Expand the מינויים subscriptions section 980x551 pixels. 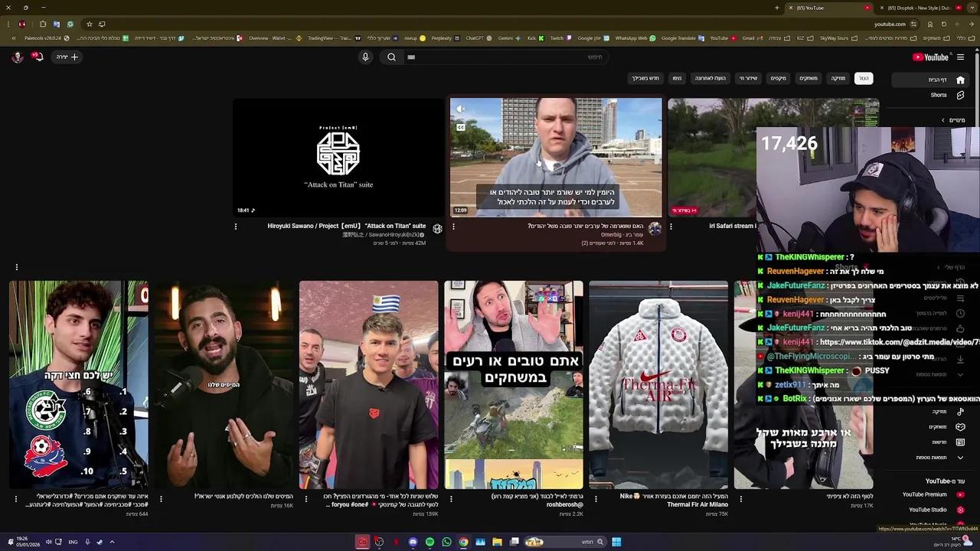click(953, 120)
